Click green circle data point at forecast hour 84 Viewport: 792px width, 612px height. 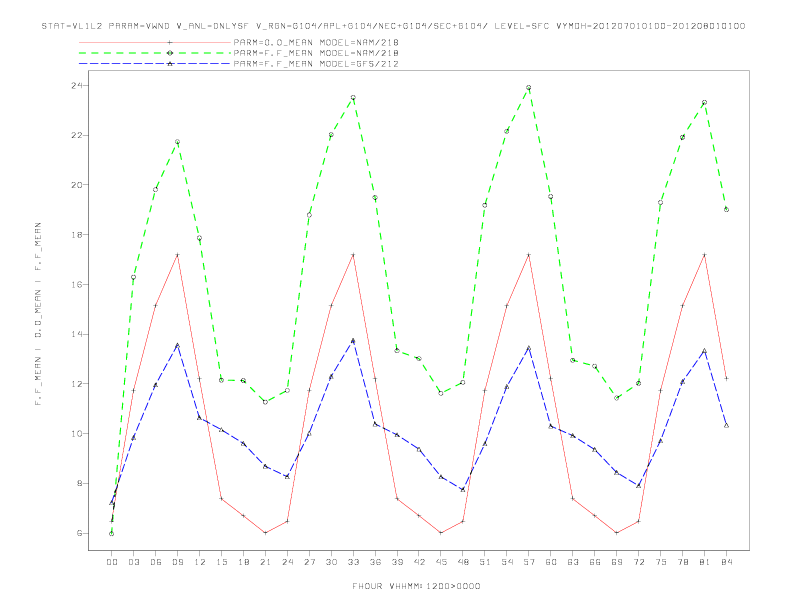point(726,210)
